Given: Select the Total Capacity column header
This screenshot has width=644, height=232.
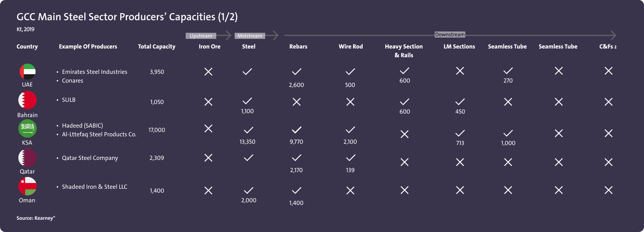Looking at the screenshot, I should tap(156, 47).
